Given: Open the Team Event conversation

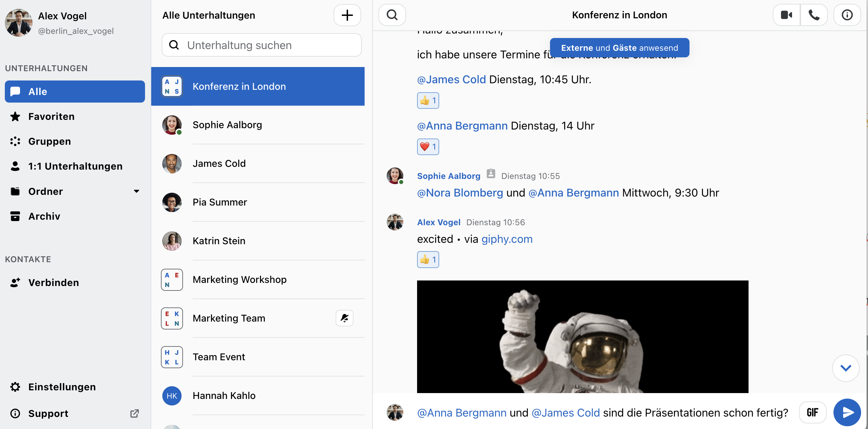Looking at the screenshot, I should (258, 357).
